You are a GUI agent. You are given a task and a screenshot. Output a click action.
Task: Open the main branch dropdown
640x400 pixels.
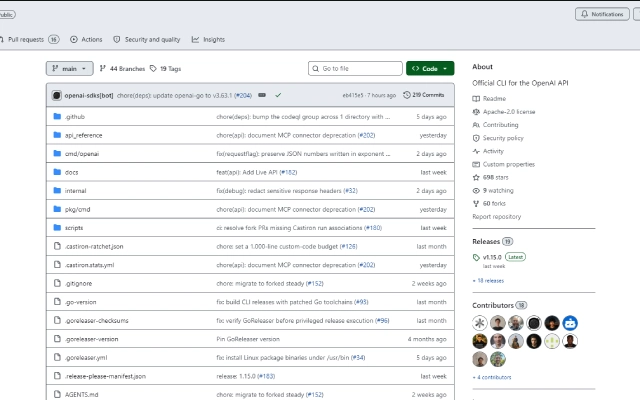coord(69,69)
